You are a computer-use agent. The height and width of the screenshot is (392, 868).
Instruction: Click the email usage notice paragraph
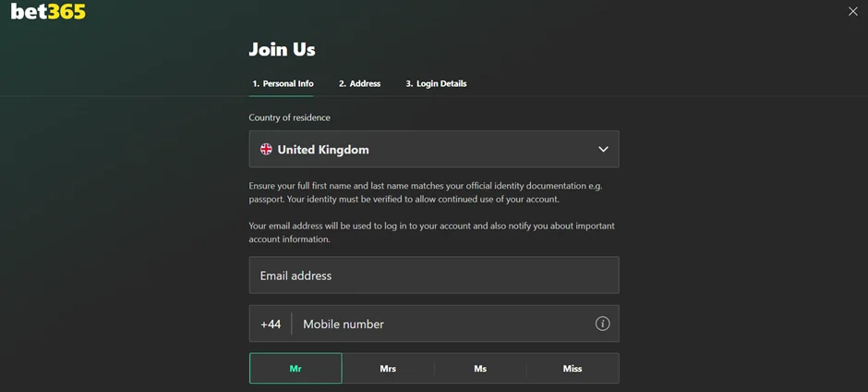[431, 232]
